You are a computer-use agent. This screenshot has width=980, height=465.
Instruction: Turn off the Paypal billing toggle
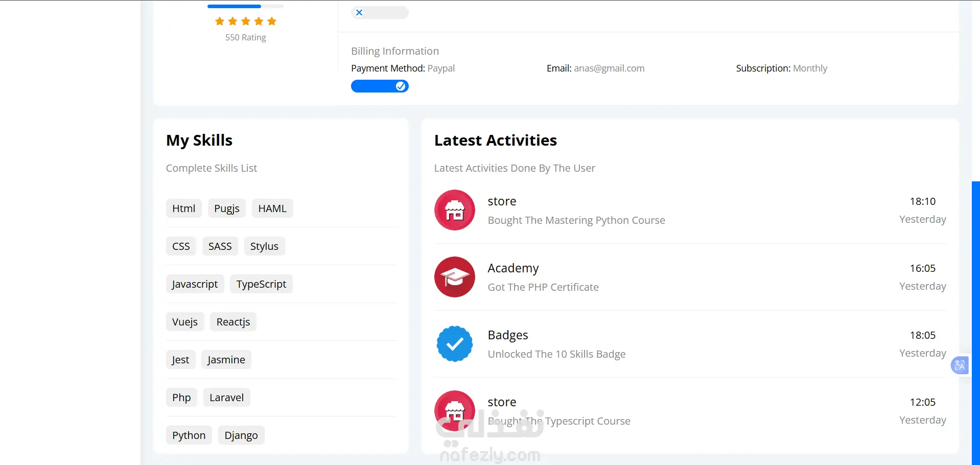[x=380, y=86]
